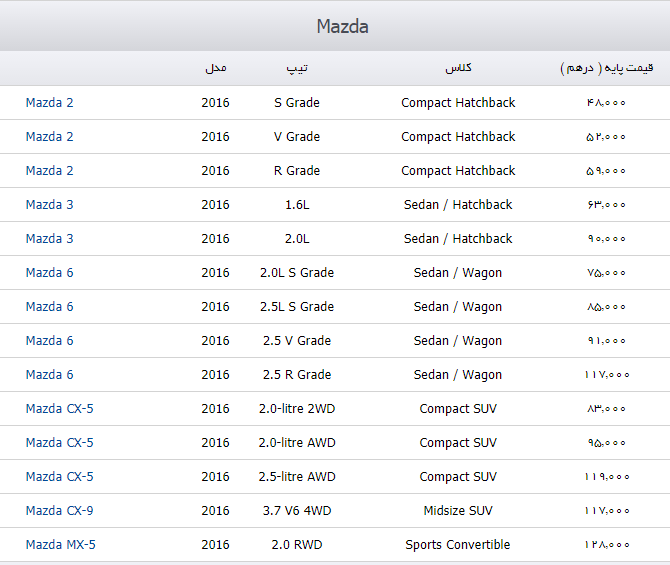Click the 2.0L S Grade cell

(x=297, y=273)
